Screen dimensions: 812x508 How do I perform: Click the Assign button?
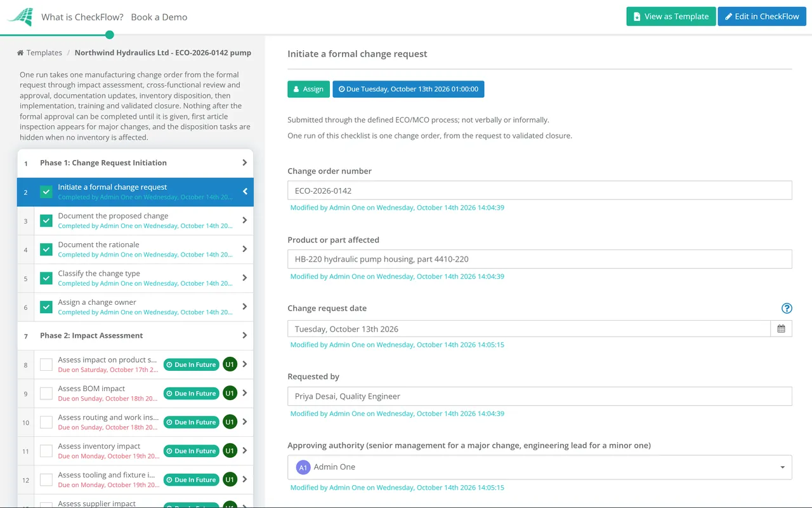(308, 89)
